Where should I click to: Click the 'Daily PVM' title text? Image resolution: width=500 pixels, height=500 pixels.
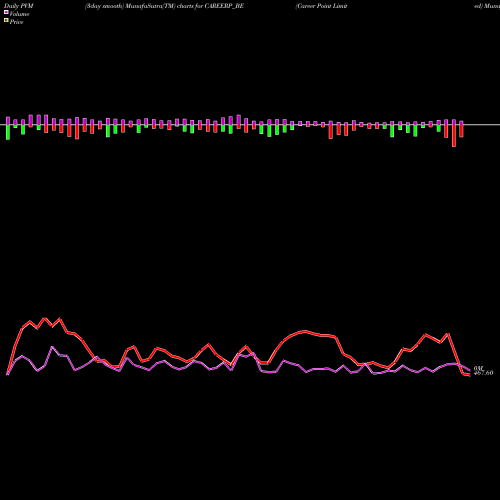point(19,6)
